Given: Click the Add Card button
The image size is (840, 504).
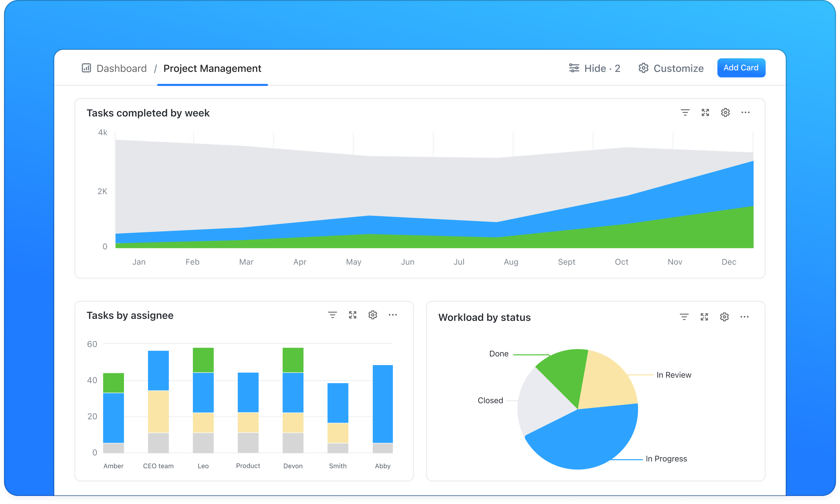Looking at the screenshot, I should [x=741, y=68].
